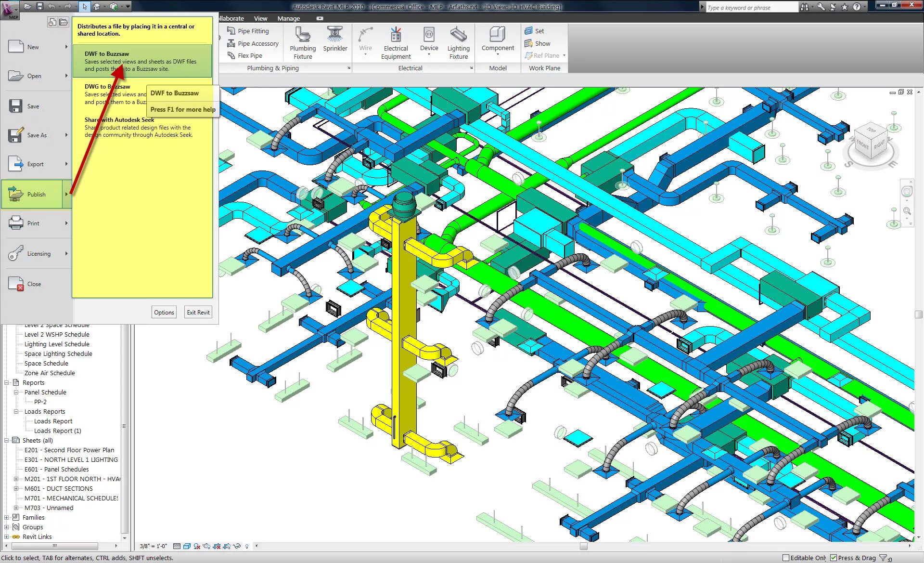Viewport: 924px width, 563px height.
Task: Click the Exit Revit button
Action: (x=198, y=312)
